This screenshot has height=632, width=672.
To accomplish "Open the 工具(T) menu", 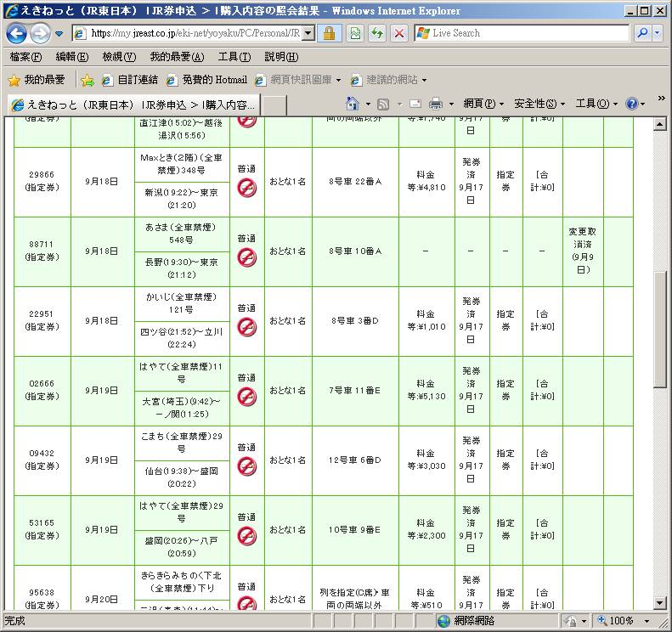I will tap(234, 57).
